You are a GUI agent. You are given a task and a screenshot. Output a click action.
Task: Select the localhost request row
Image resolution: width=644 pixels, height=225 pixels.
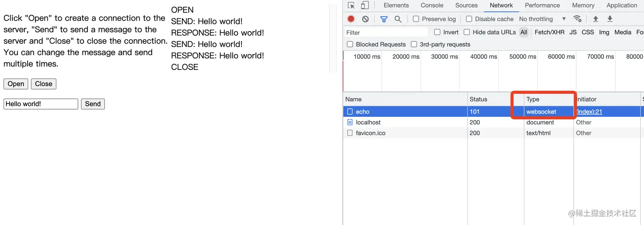coord(493,122)
